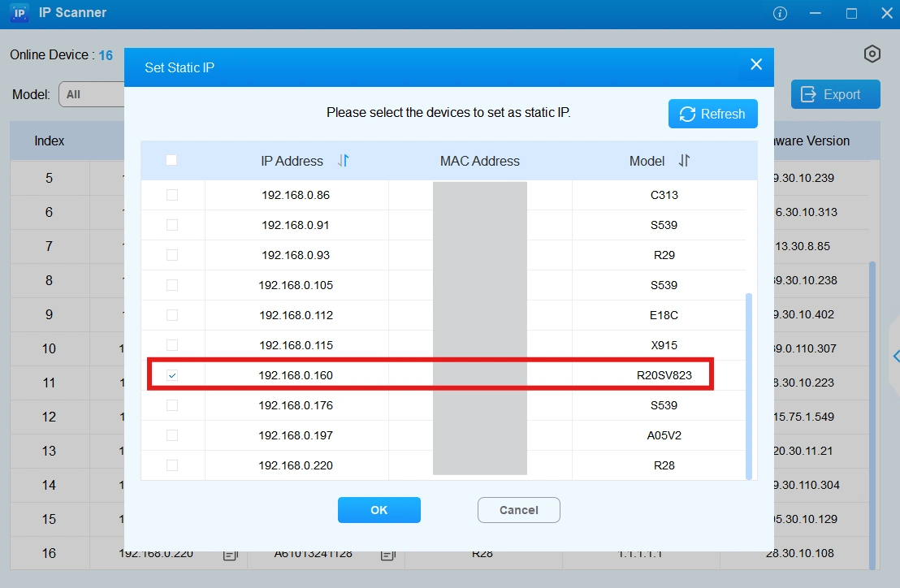Click the IP Scanner app logo

[x=19, y=14]
